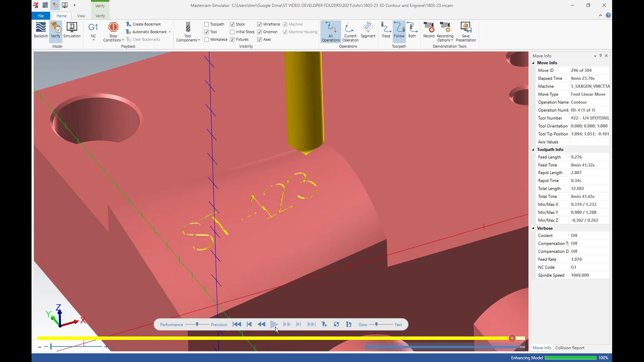This screenshot has height=362, width=644.
Task: Open the Home ribbon tab
Action: pyautogui.click(x=61, y=16)
